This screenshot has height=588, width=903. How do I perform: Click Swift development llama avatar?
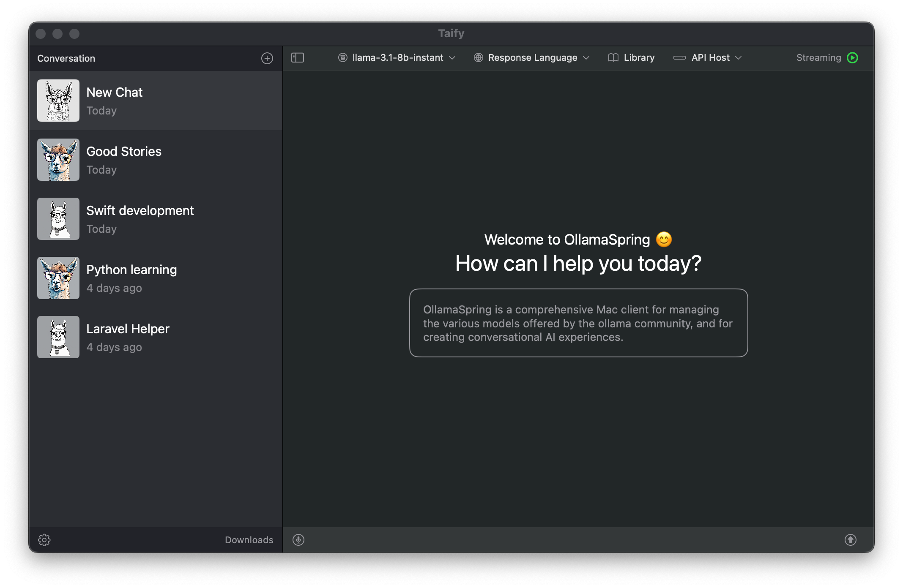(58, 219)
